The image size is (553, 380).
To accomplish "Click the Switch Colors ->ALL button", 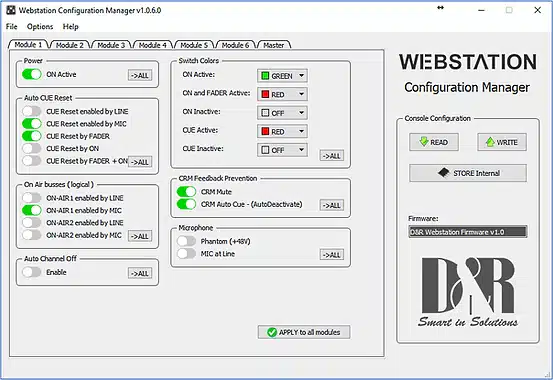I will coord(332,156).
